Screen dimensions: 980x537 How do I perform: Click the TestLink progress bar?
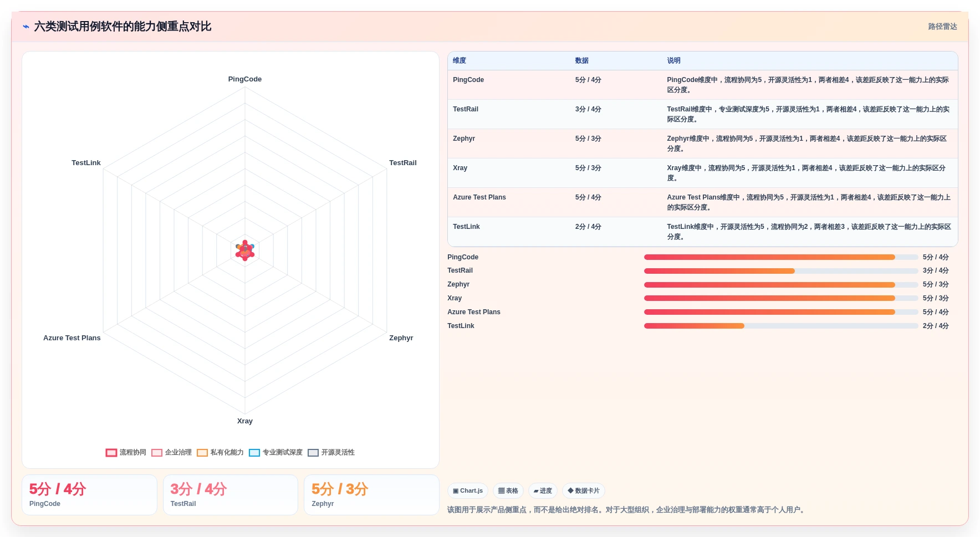pos(781,326)
